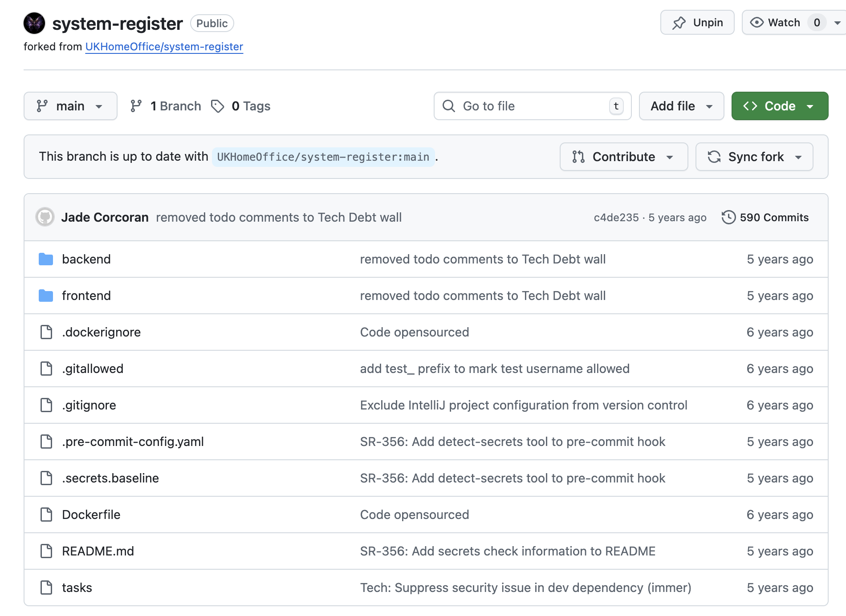Expand the Add file dropdown
Viewport: 846px width, 616px height.
[681, 106]
